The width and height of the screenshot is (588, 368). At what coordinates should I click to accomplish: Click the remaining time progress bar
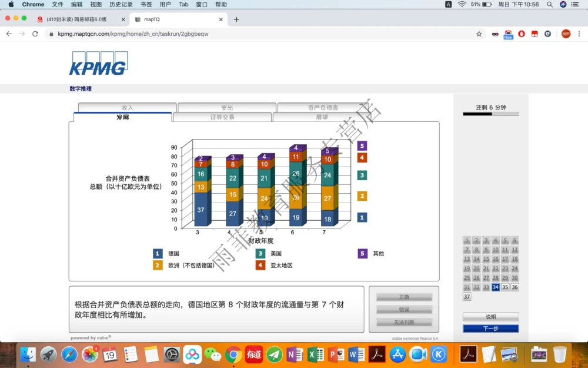[490, 114]
